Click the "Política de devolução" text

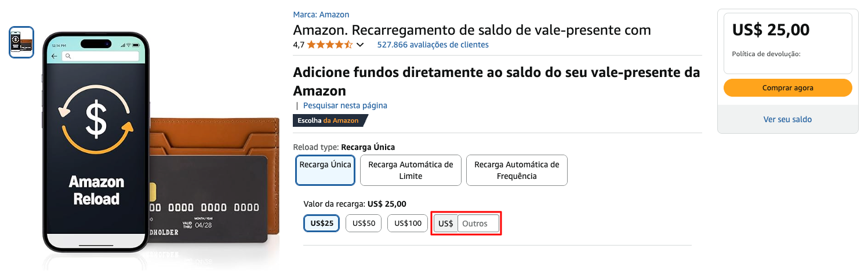tap(766, 54)
